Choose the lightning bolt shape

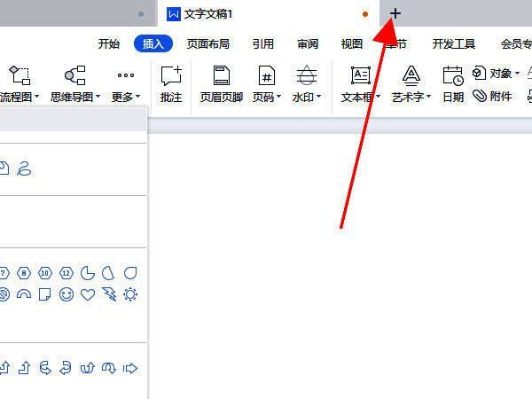pyautogui.click(x=109, y=294)
